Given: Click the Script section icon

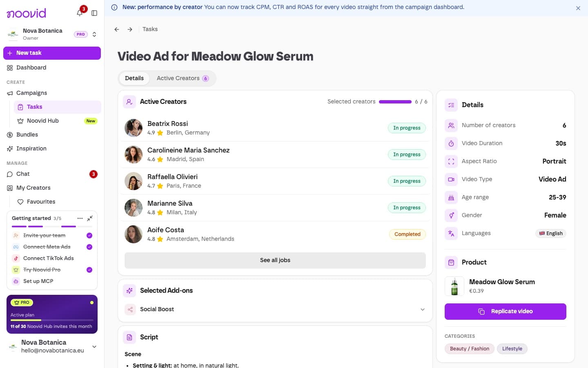Looking at the screenshot, I should click(x=129, y=337).
